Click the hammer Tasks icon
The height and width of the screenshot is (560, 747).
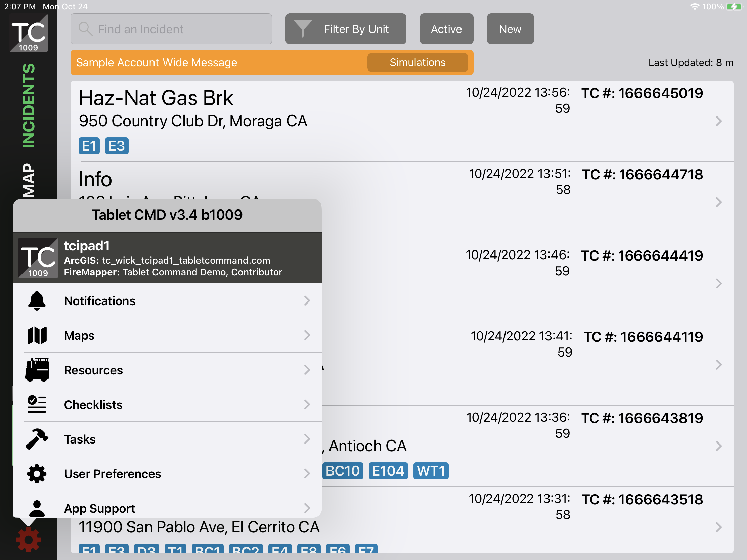[37, 439]
